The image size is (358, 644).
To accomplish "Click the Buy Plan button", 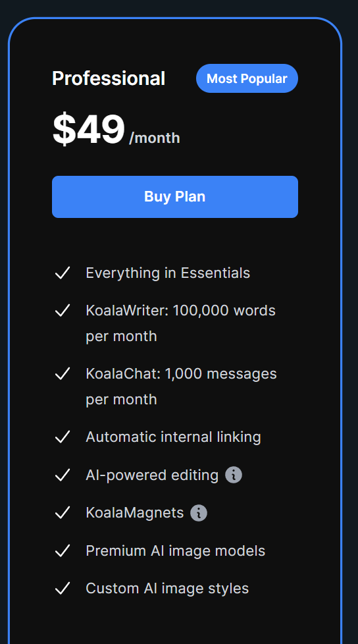I will [x=175, y=197].
